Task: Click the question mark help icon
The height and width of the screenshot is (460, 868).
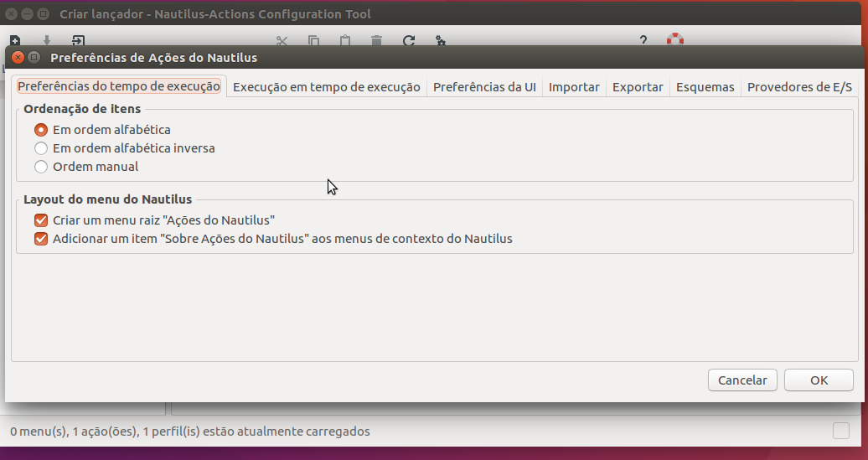Action: [643, 40]
